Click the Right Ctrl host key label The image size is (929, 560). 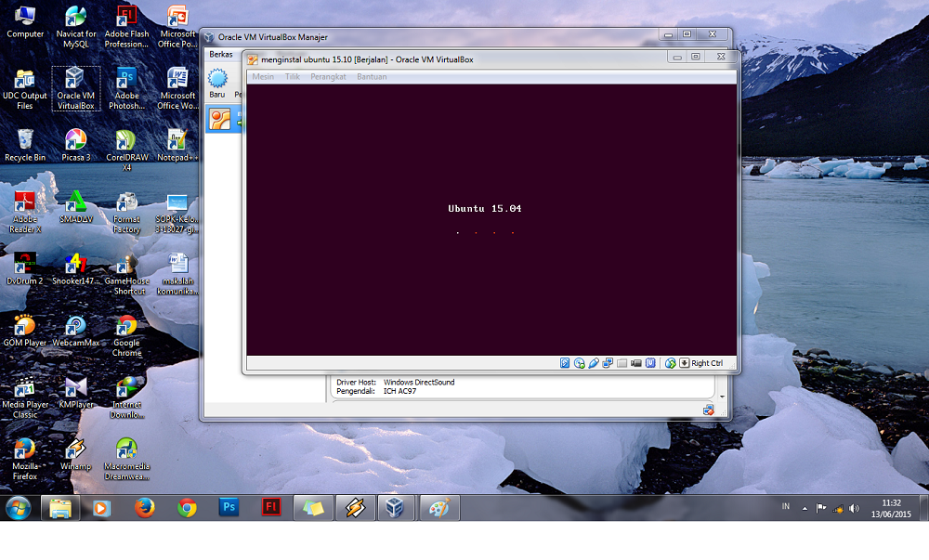tap(707, 363)
